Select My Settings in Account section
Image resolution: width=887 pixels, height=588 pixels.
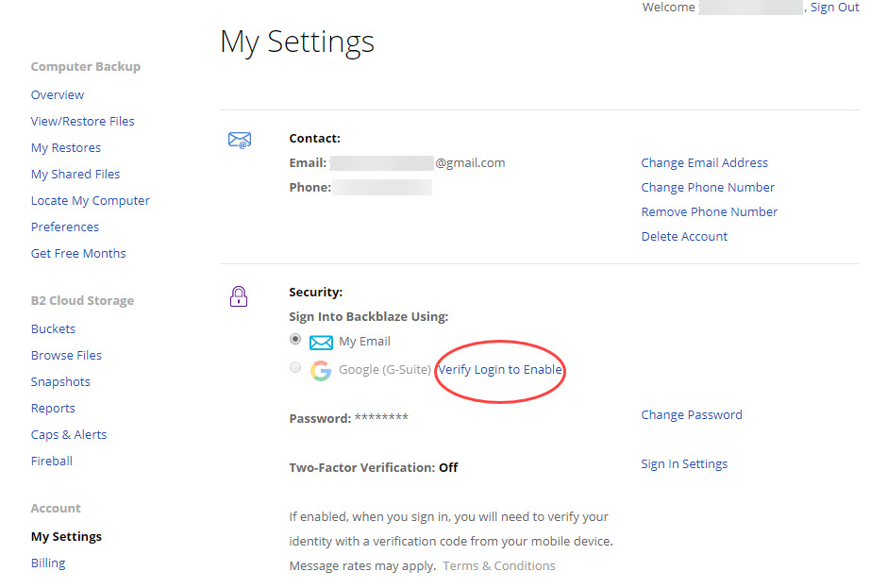(67, 536)
